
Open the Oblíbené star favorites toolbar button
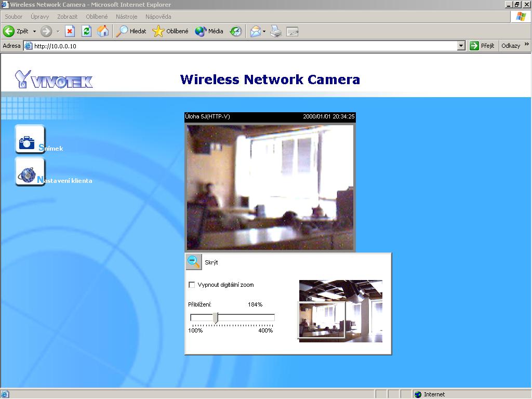point(170,31)
